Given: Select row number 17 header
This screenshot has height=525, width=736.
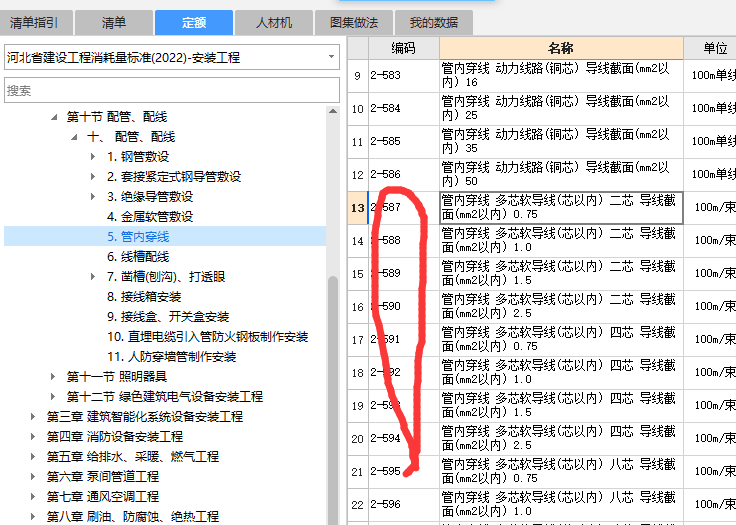Looking at the screenshot, I should point(358,340).
